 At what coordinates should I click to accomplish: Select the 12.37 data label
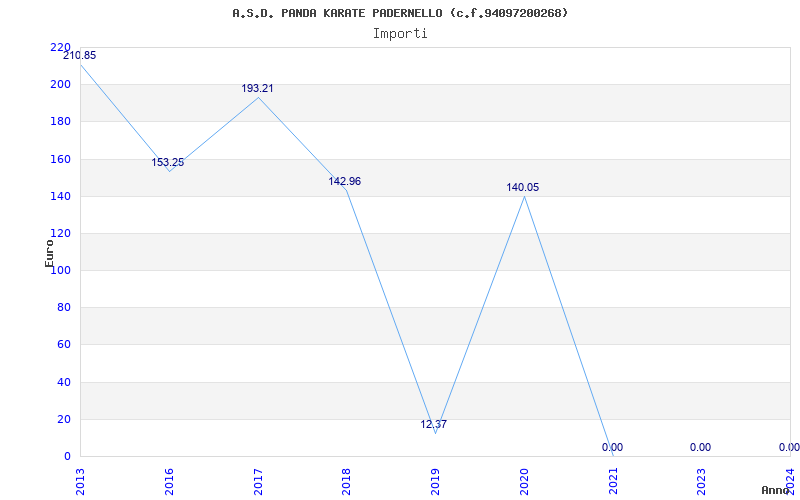(x=434, y=424)
